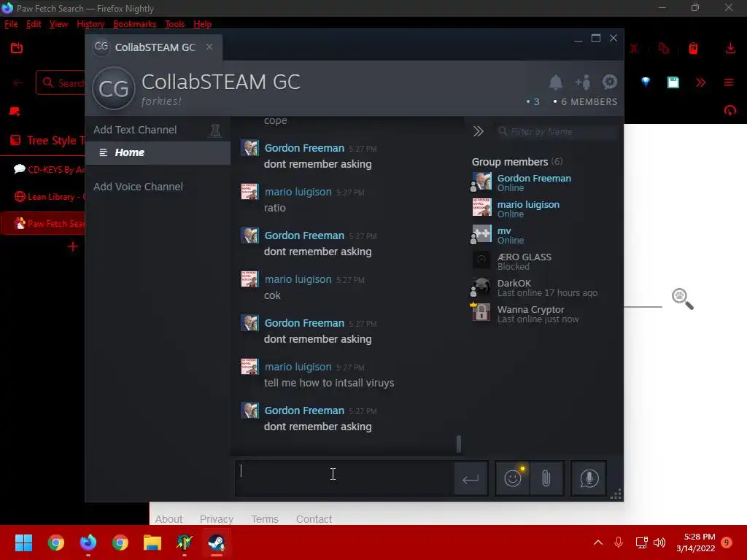Open the group chat settings gear
This screenshot has width=747, height=560.
(x=610, y=82)
